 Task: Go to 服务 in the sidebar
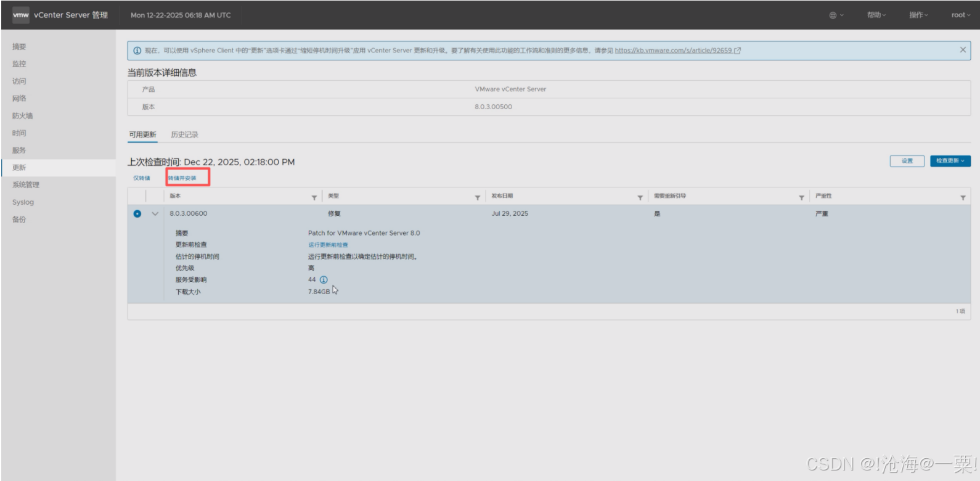tap(19, 150)
